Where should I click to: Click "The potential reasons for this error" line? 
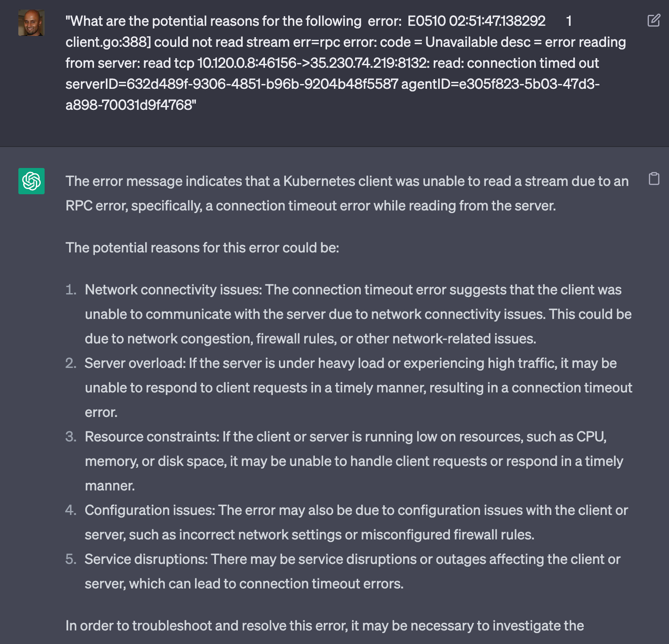click(x=202, y=248)
